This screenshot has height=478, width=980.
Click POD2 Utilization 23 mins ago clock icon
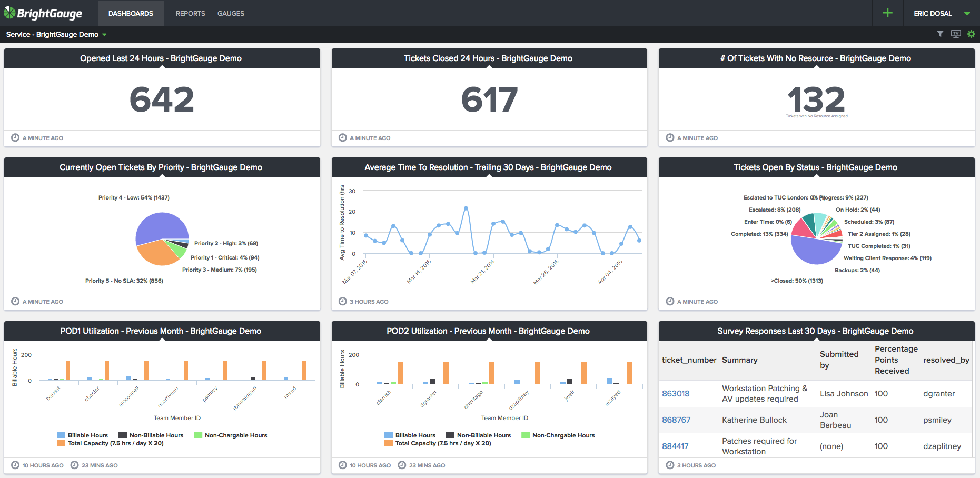402,465
